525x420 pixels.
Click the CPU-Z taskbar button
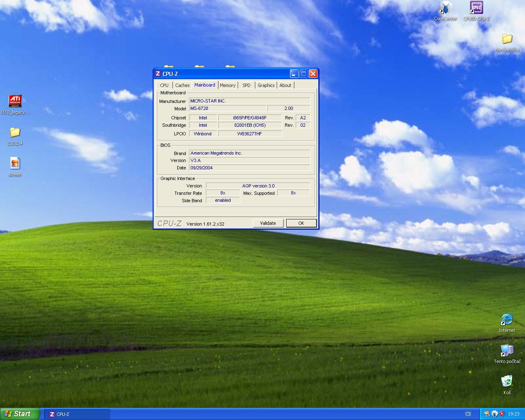pyautogui.click(x=77, y=414)
